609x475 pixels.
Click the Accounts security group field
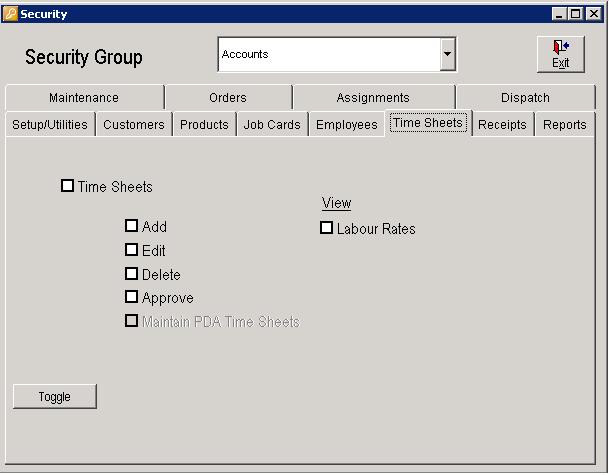328,55
